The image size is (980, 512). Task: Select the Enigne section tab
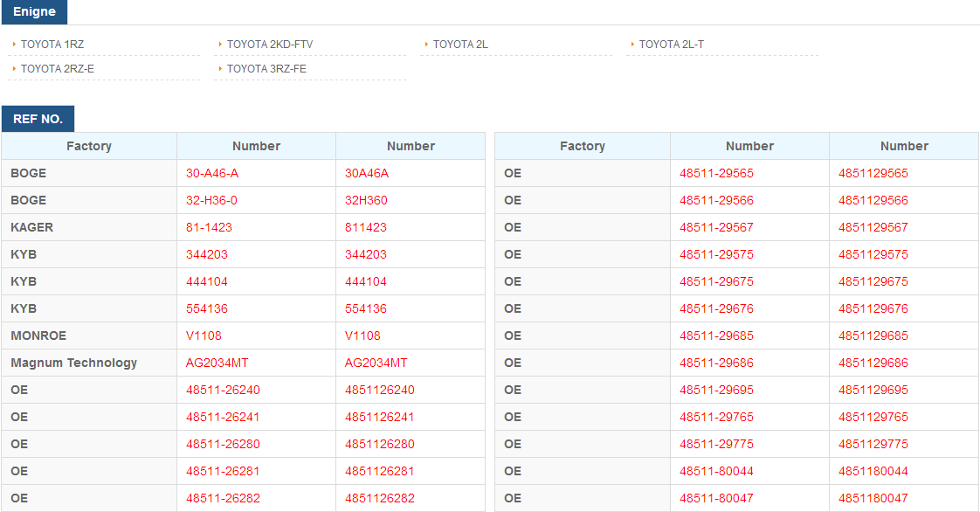point(34,12)
